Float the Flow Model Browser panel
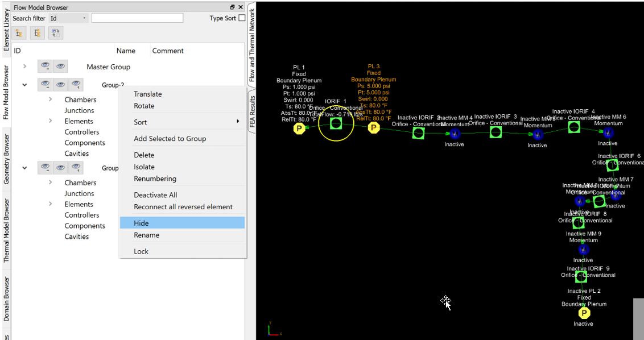Image resolution: width=644 pixels, height=340 pixels. (232, 7)
